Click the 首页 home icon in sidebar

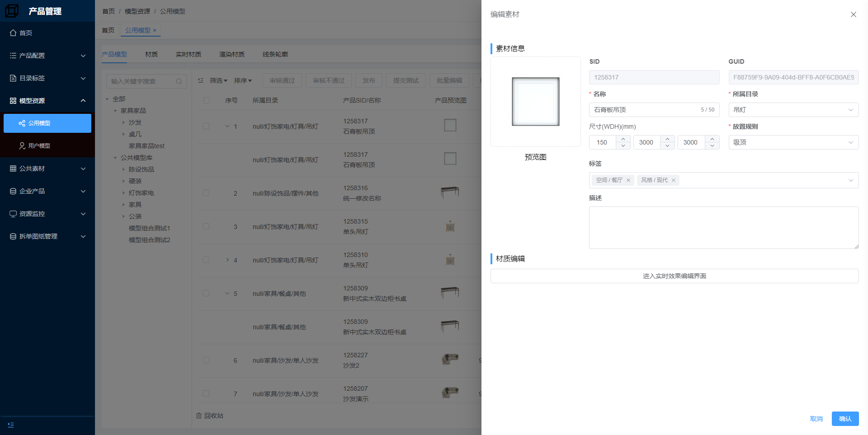click(13, 33)
